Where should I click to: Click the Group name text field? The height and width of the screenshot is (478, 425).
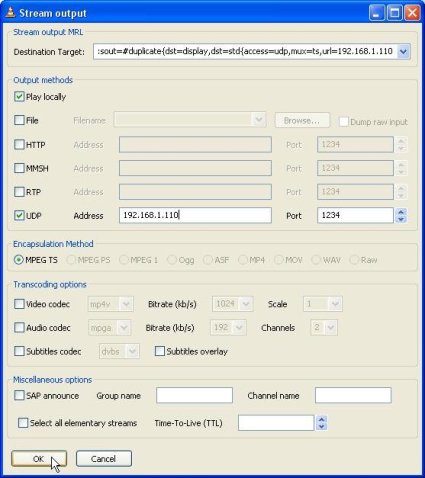click(x=194, y=395)
